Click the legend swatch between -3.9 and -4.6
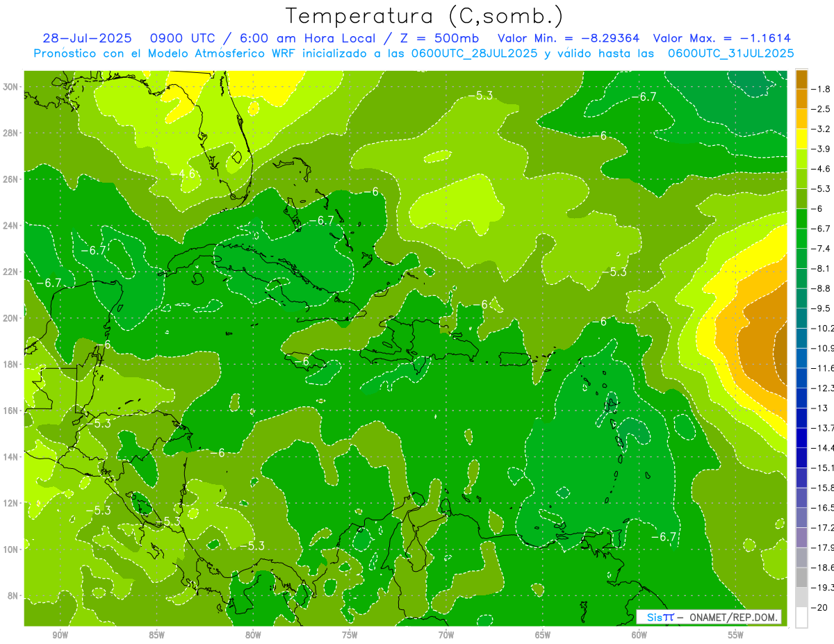The image size is (834, 644). tap(801, 158)
